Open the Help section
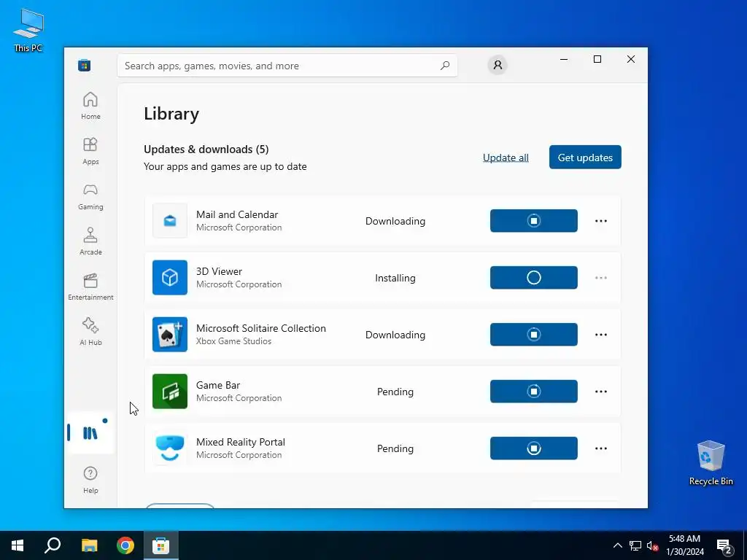Viewport: 747px width, 560px height. (x=90, y=480)
